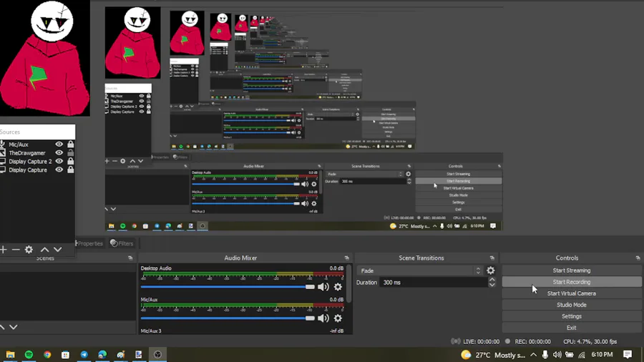Screen dimensions: 644x362
Task: Move source up with the up arrow
Action: 45,250
